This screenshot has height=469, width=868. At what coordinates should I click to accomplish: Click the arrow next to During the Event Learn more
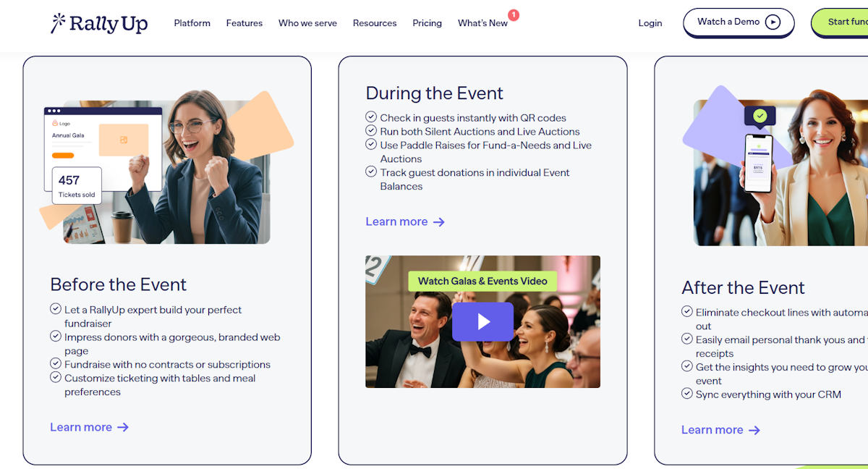[438, 222]
